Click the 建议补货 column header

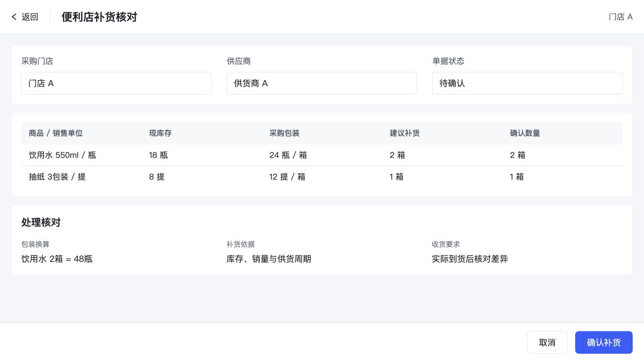tap(405, 133)
